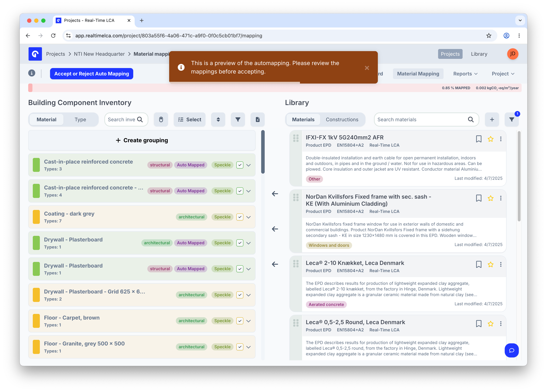Toggle checkbox for architectural Drywall - Plasterboard

[240, 243]
